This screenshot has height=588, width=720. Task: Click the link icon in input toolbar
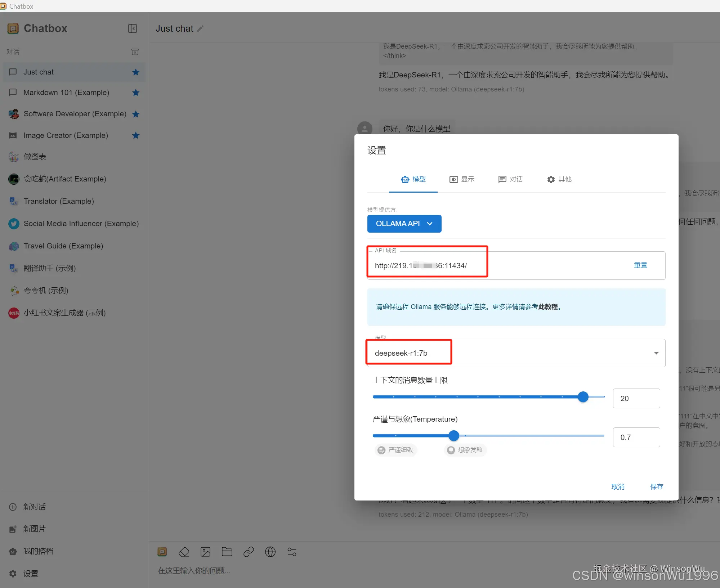pyautogui.click(x=249, y=552)
